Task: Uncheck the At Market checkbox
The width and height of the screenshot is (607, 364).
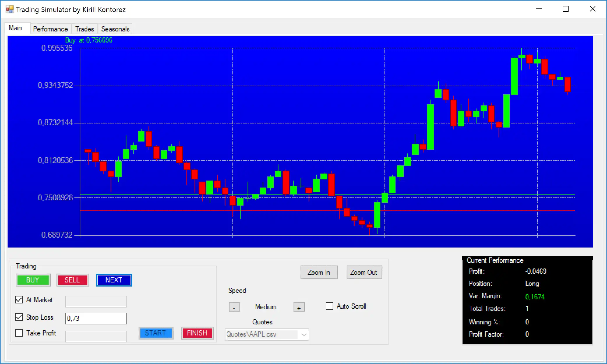Action: 19,300
